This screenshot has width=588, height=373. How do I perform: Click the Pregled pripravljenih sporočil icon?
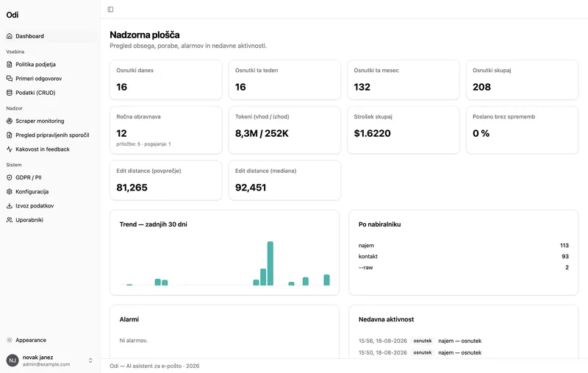pos(10,135)
